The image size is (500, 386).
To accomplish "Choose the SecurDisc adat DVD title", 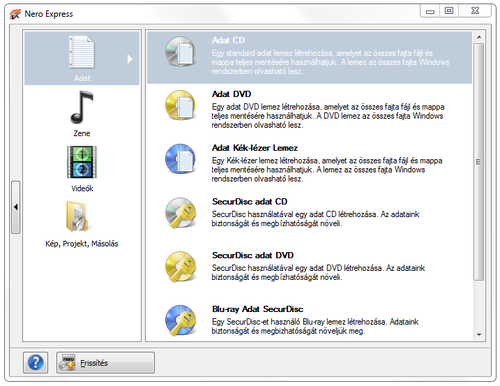I will pyautogui.click(x=253, y=255).
